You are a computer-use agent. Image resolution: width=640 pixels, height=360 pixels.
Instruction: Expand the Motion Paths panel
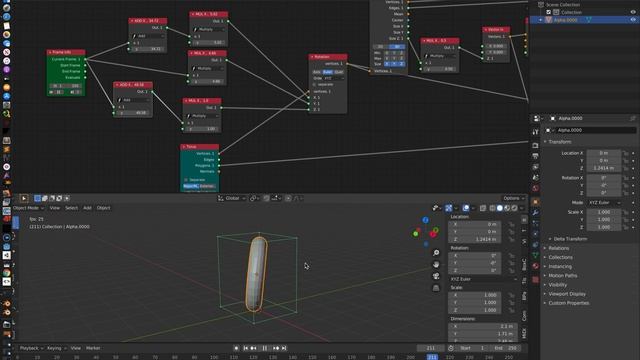coord(562,276)
